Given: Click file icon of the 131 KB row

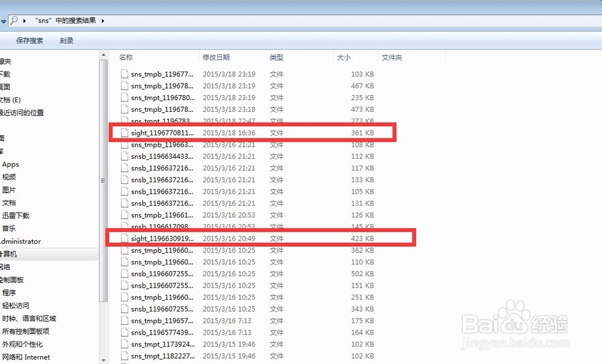Looking at the screenshot, I should [x=125, y=203].
